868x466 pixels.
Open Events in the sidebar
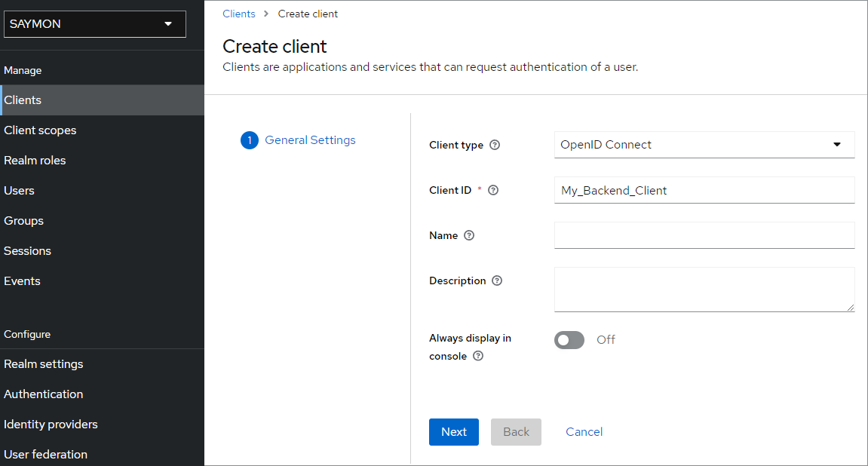pyautogui.click(x=102, y=281)
